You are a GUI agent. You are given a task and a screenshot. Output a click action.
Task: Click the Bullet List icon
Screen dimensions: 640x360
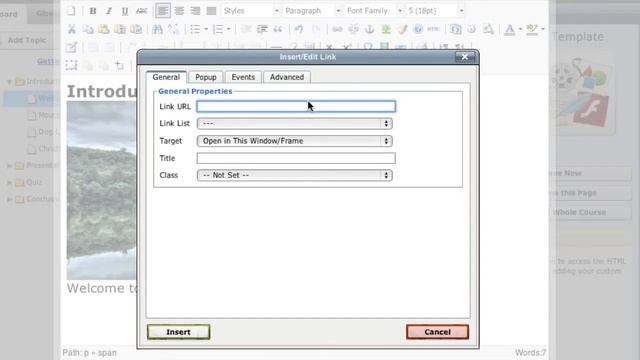195,29
